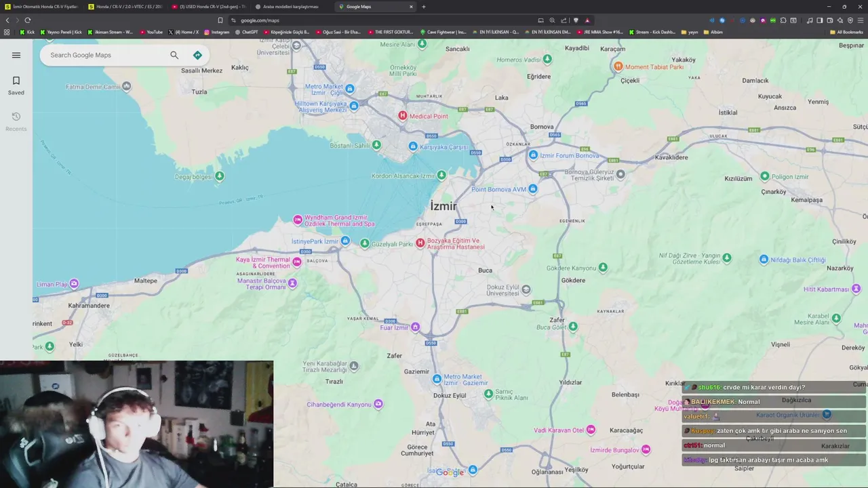
Task: Click the search magnifier in Google Maps
Action: (x=174, y=55)
